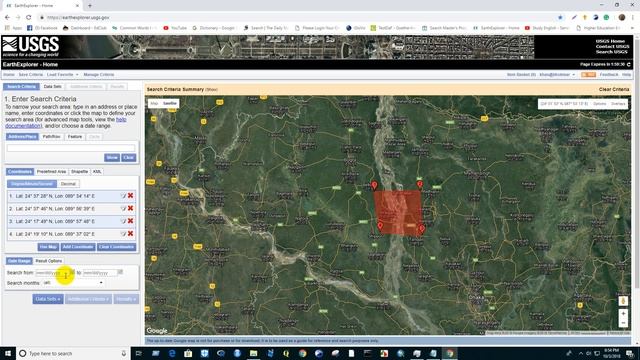Open the Search months dropdown

(x=73, y=282)
